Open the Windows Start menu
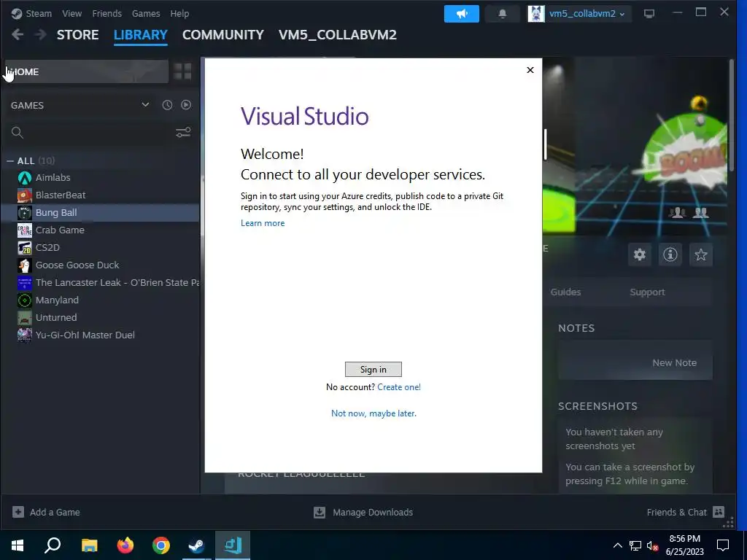The image size is (747, 560). [18, 545]
